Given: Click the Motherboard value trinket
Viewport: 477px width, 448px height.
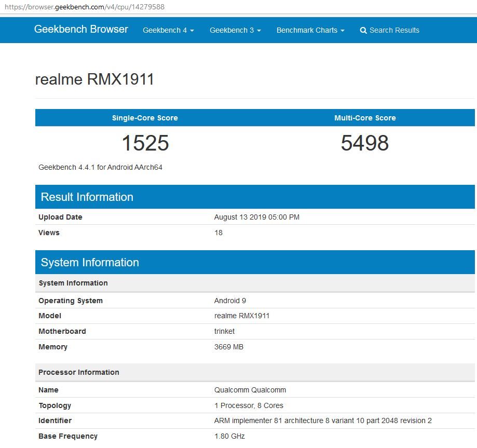Looking at the screenshot, I should click(x=225, y=331).
